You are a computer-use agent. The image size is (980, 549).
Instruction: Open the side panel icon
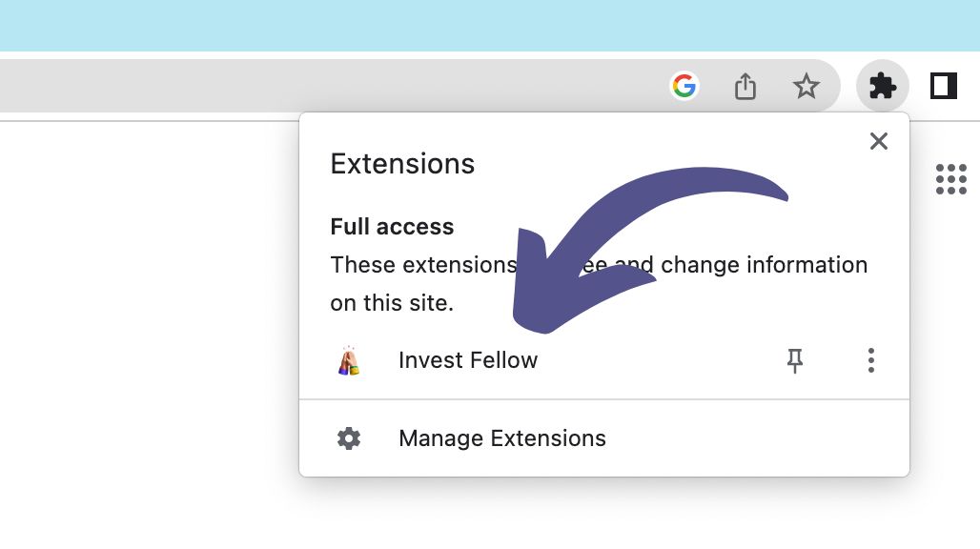[x=944, y=87]
